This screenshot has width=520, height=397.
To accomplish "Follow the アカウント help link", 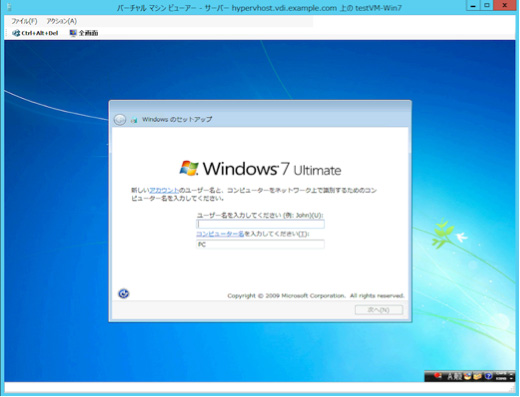I will pyautogui.click(x=164, y=190).
